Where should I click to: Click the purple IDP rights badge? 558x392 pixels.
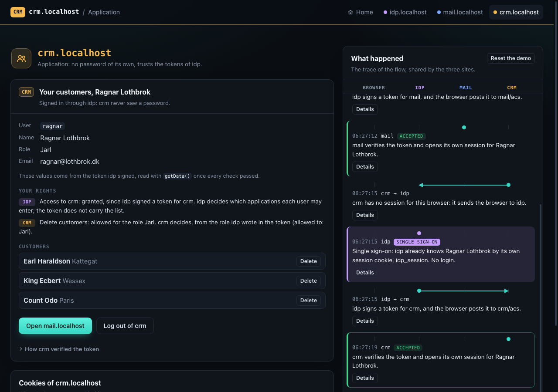point(27,202)
